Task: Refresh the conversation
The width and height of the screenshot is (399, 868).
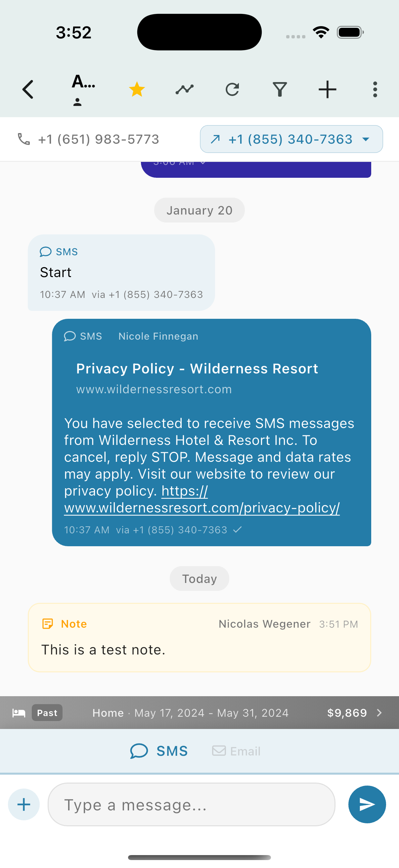Action: (232, 90)
